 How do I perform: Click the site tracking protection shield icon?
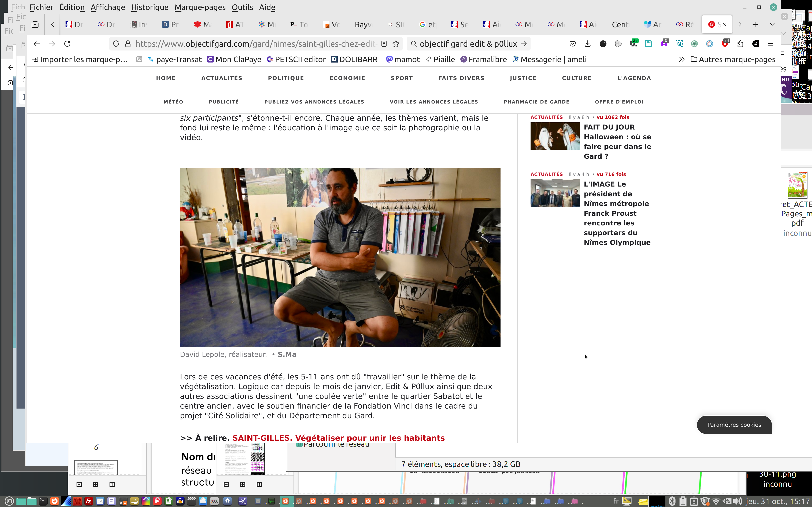pos(116,44)
